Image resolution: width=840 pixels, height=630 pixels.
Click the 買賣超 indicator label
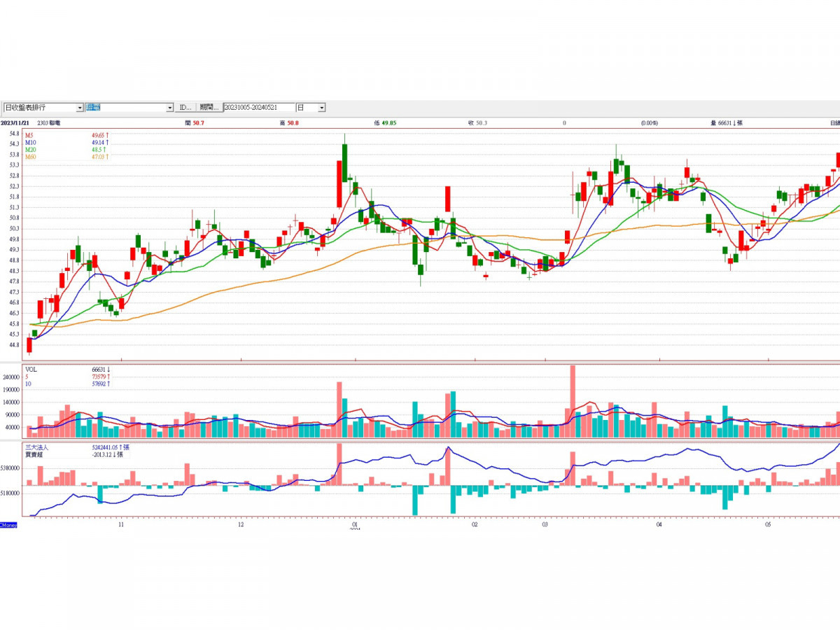[32, 454]
